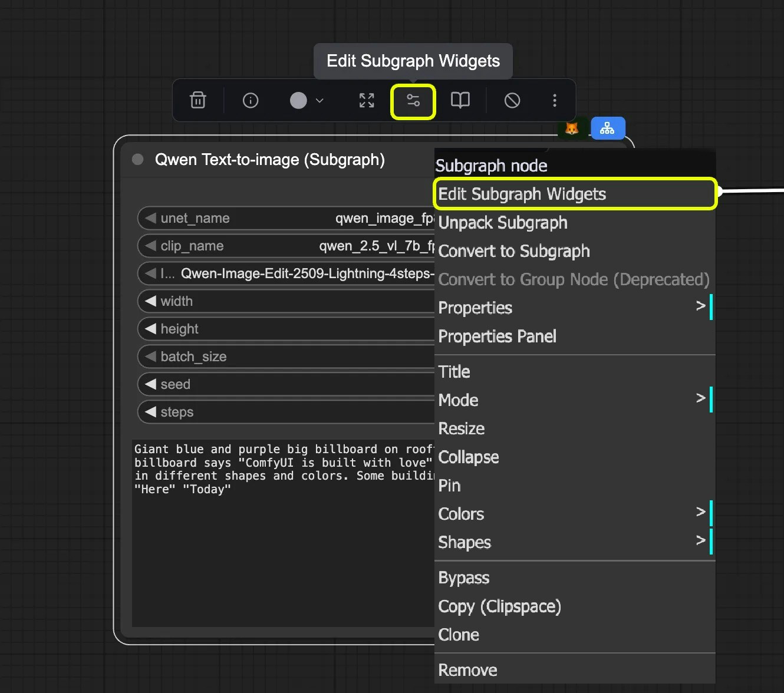Expand the node with the fullscreen arrows icon
The width and height of the screenshot is (784, 693).
(366, 100)
